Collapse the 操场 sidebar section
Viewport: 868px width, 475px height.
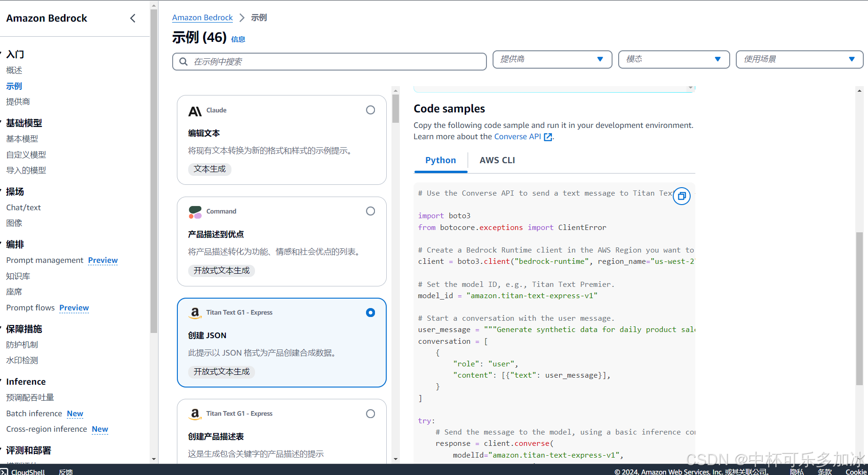pos(1,191)
